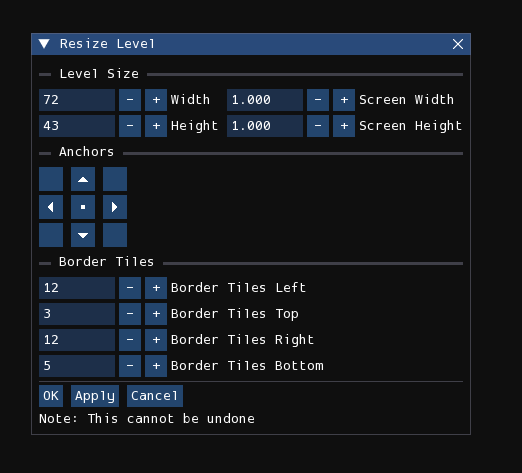The width and height of the screenshot is (522, 473).
Task: Select the bottom-right anchor square
Action: coord(115,235)
